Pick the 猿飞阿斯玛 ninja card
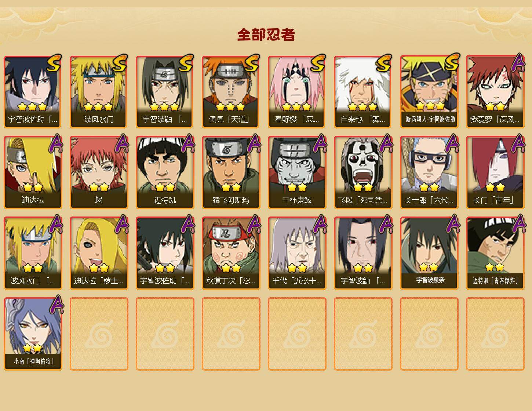This screenshot has height=411, width=532. click(x=231, y=172)
